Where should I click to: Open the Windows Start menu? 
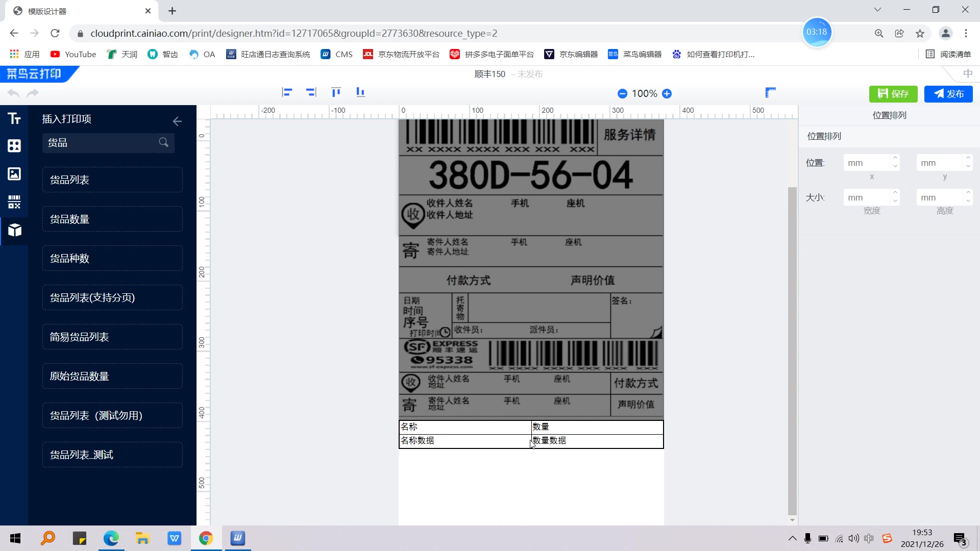[x=15, y=538]
